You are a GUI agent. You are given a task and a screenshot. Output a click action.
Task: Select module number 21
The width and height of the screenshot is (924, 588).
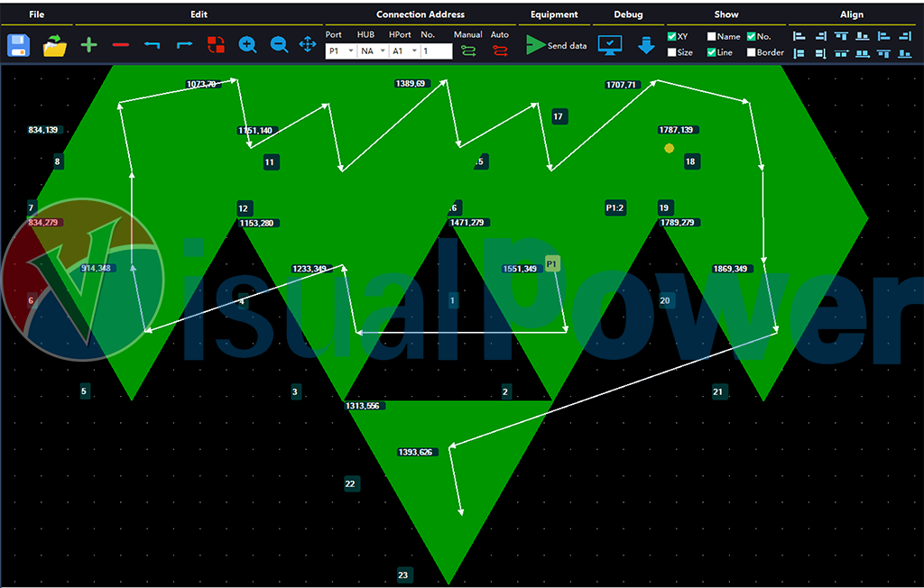coord(717,391)
